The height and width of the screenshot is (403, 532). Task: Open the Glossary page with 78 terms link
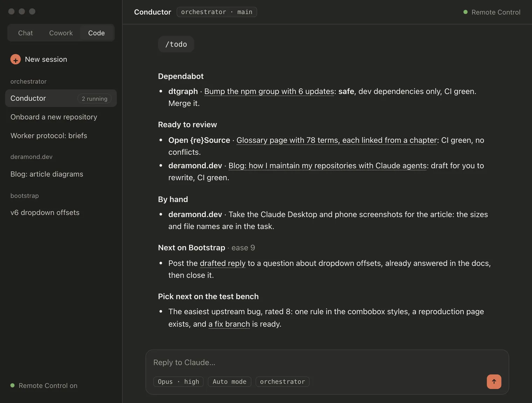[x=337, y=140]
